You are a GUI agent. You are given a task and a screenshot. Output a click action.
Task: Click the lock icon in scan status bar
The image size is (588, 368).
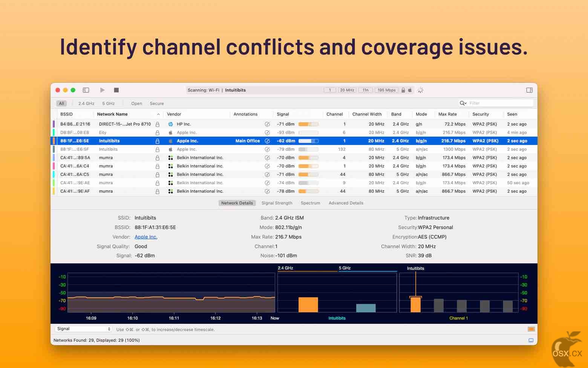point(403,90)
